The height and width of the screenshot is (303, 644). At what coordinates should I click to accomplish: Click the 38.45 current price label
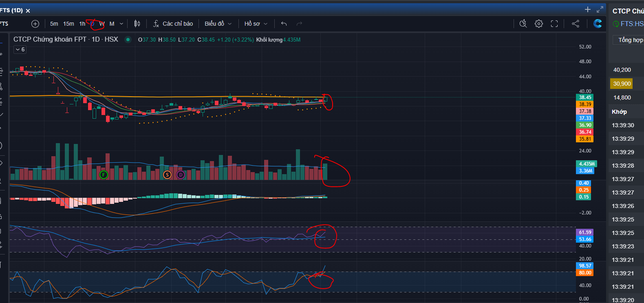585,97
